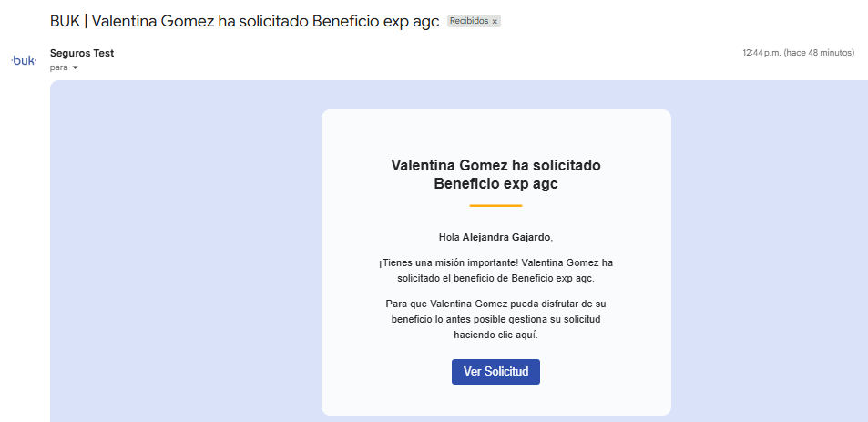The image size is (868, 422).
Task: Click the bold card heading "Valentina Gomez ha solicitado"
Action: click(x=495, y=165)
